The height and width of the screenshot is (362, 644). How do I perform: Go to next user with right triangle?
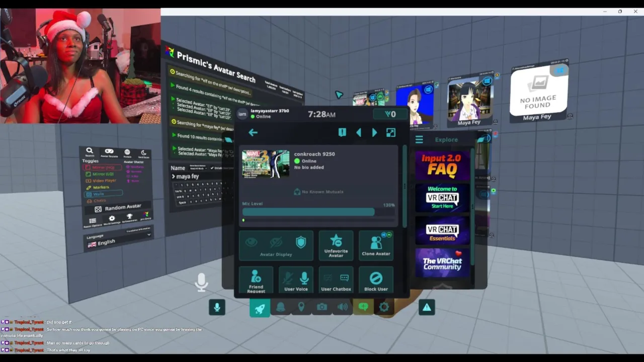(374, 132)
